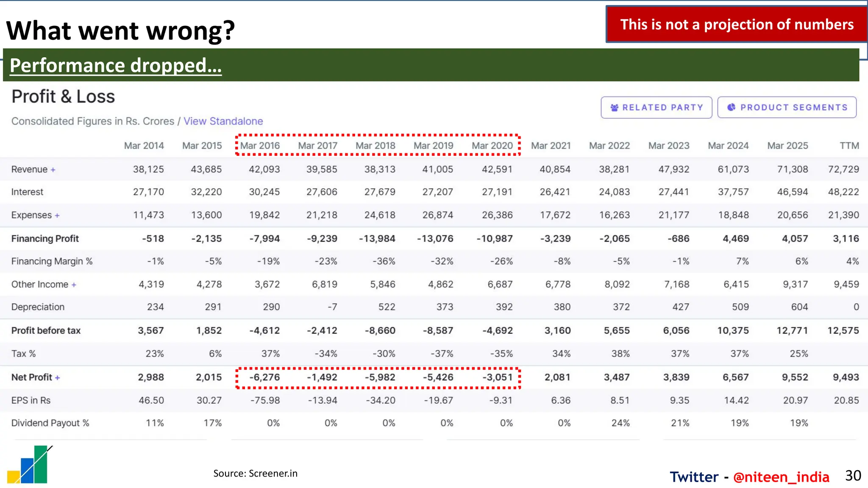Click the Mar 2014 column header

click(144, 146)
